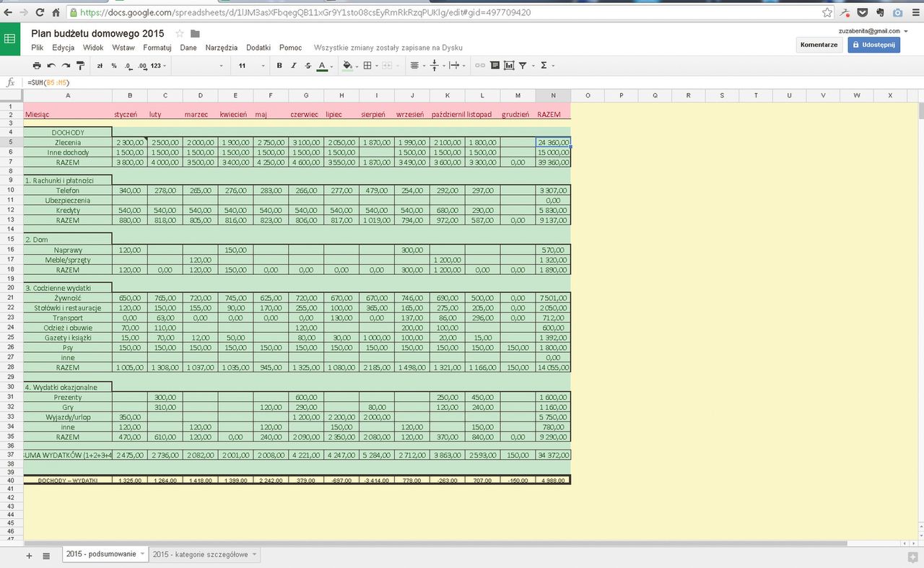Toggle bold formatting

point(279,66)
